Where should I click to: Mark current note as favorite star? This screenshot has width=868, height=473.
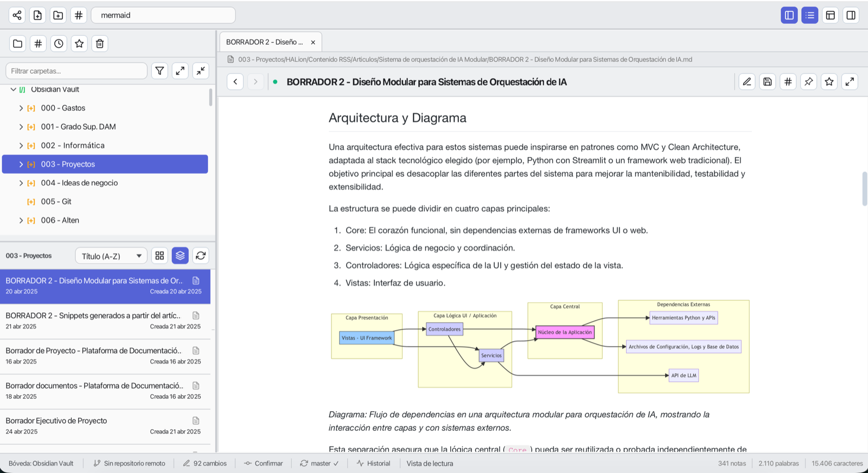coord(829,82)
